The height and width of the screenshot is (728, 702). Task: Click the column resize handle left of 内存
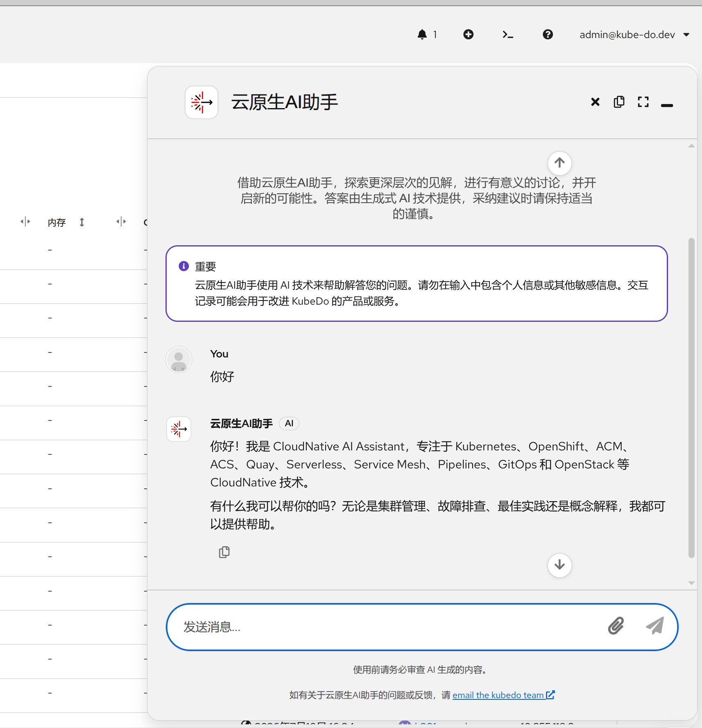pos(25,222)
